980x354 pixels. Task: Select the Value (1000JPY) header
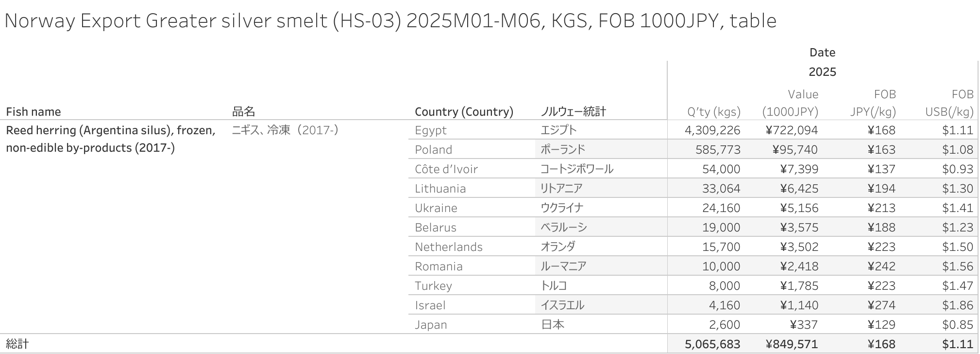click(790, 103)
